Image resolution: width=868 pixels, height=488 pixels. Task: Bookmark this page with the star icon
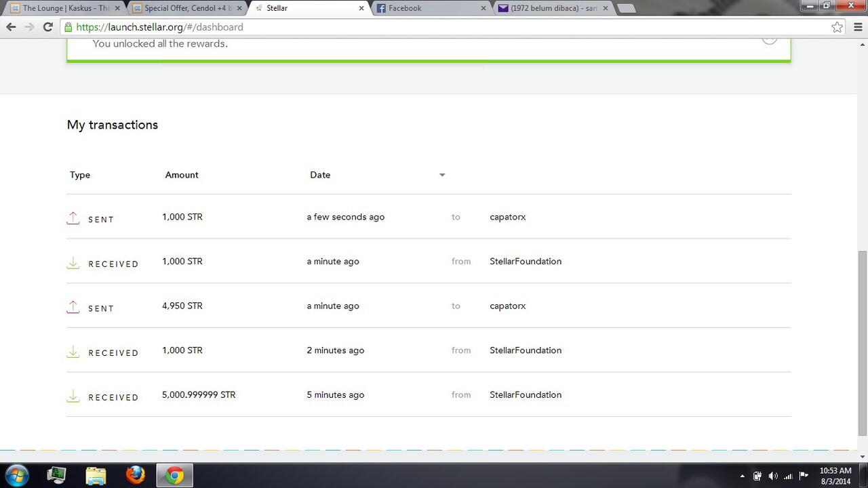tap(837, 27)
